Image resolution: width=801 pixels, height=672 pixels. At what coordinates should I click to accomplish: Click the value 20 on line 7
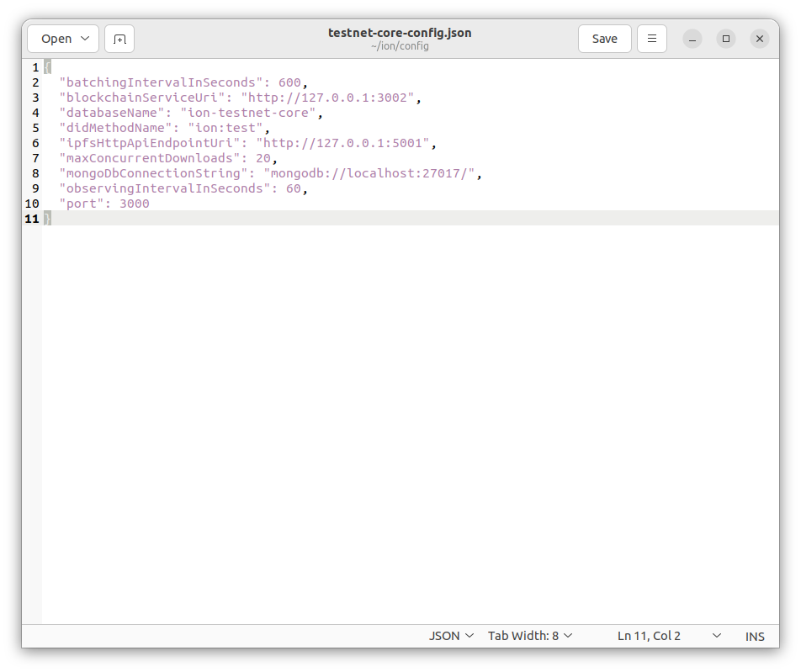pyautogui.click(x=263, y=158)
